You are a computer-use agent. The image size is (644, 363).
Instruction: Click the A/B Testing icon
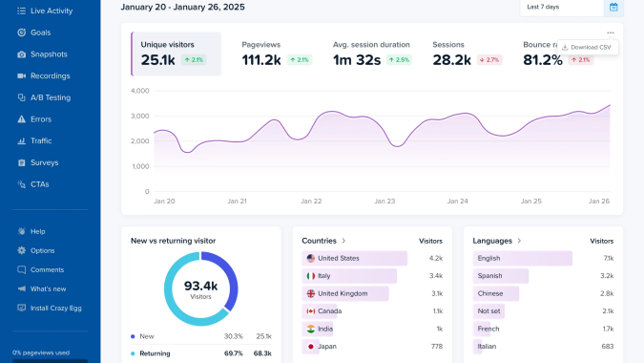(x=21, y=97)
